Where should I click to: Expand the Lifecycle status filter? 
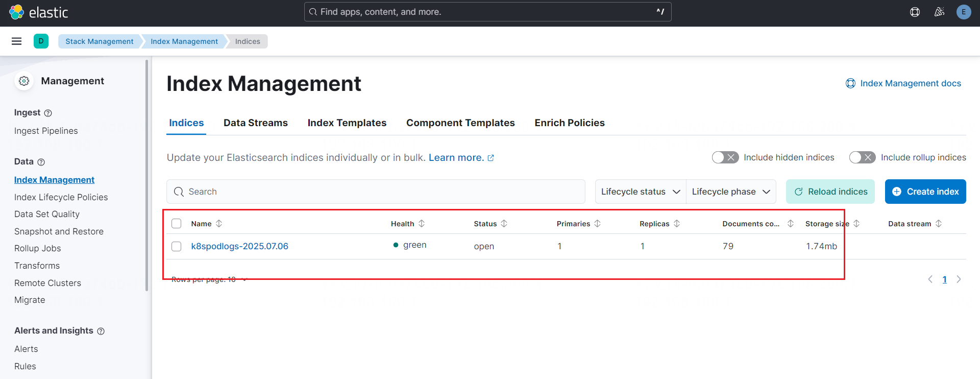tap(640, 192)
